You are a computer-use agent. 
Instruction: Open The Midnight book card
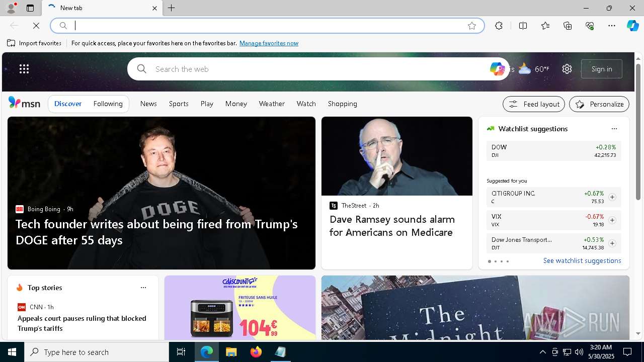coord(475,308)
